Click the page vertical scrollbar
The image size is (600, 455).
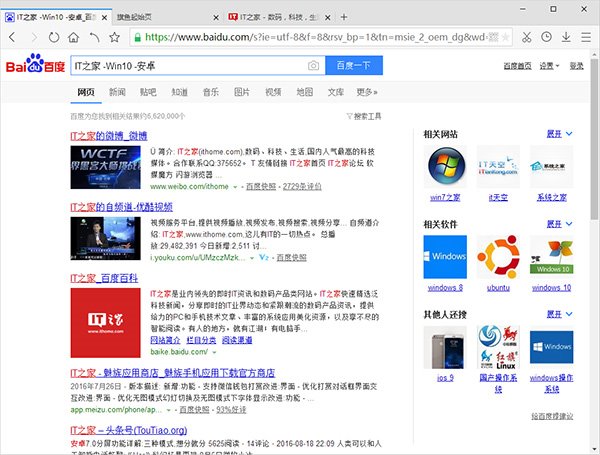click(x=594, y=250)
